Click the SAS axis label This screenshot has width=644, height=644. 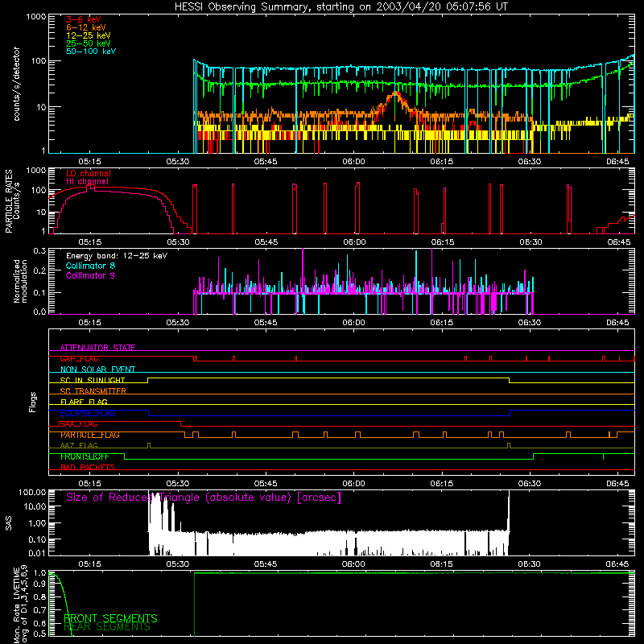[9, 523]
